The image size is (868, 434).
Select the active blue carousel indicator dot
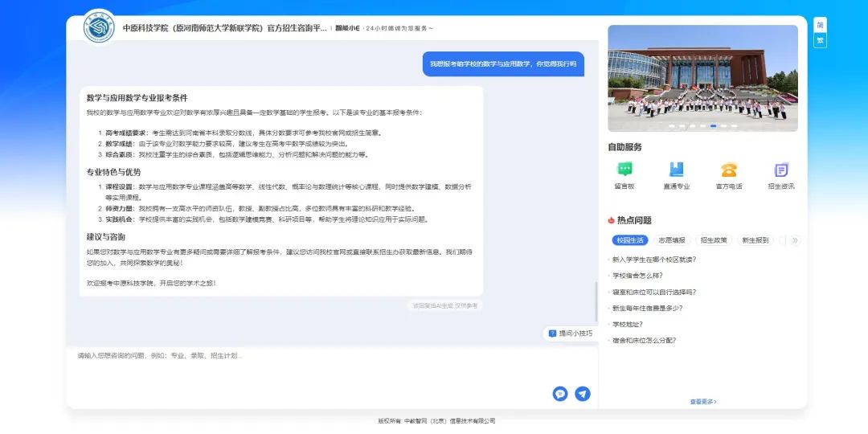pyautogui.click(x=713, y=126)
